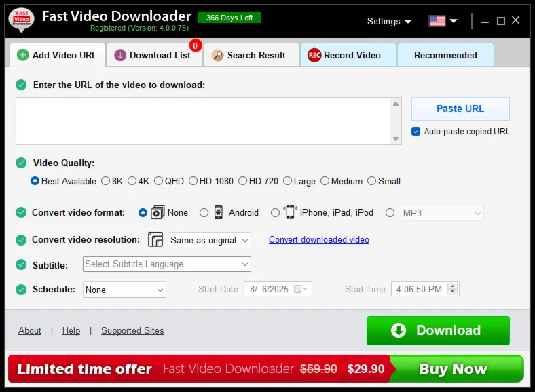This screenshot has width=535, height=392.
Task: Open the Schedule None dropdown
Action: pyautogui.click(x=124, y=290)
